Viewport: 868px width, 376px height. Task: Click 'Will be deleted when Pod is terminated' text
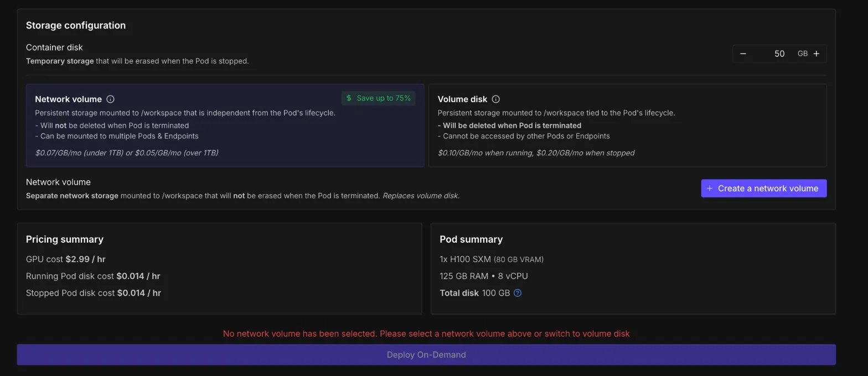point(509,126)
